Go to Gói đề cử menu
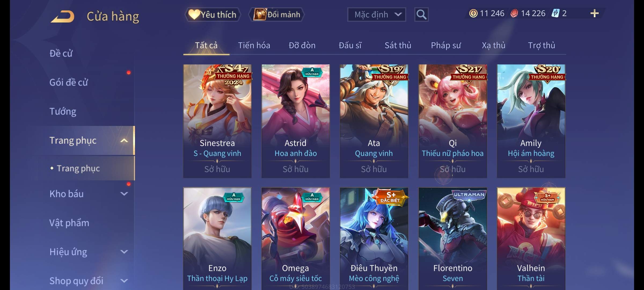Screen dimensions: 644x290 (x=69, y=82)
